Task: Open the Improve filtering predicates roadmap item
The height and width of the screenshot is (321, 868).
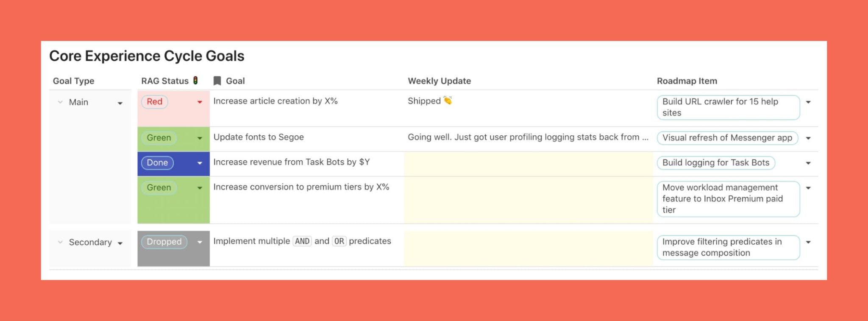Action: pyautogui.click(x=728, y=247)
